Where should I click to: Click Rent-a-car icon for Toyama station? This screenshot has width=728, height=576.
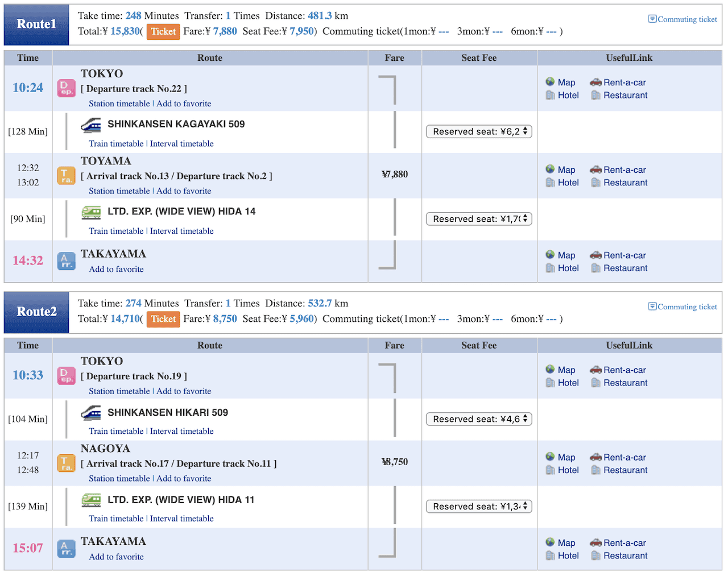(595, 169)
